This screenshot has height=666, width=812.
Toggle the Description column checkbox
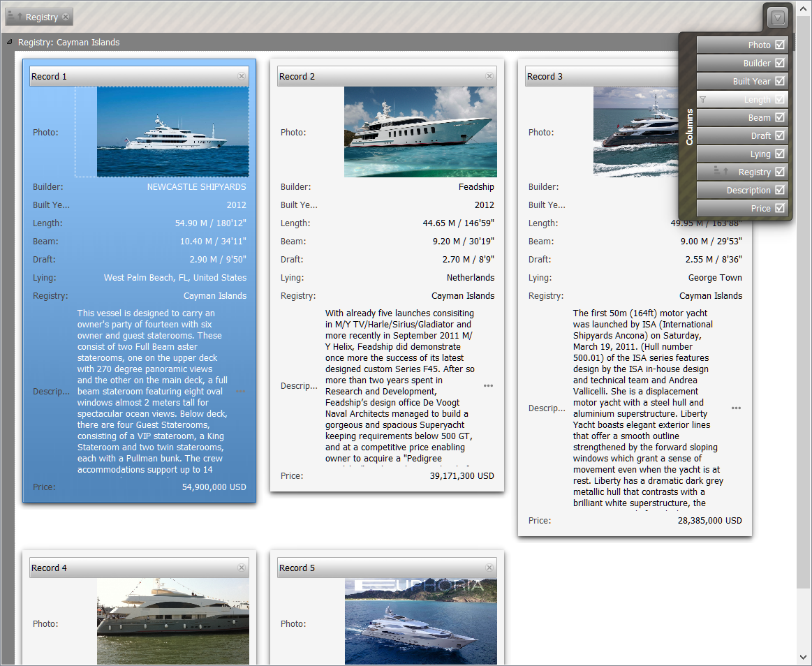coord(780,190)
